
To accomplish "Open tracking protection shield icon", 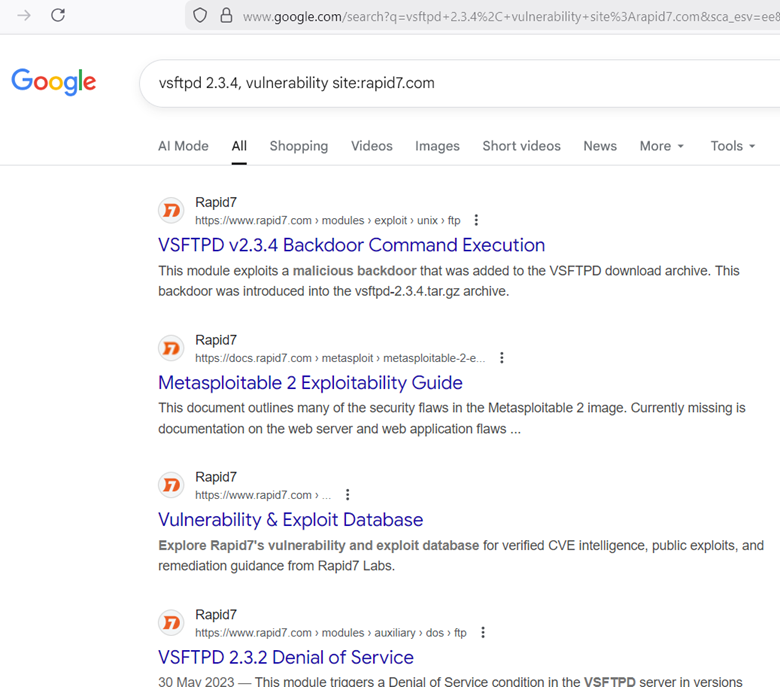I will click(200, 15).
